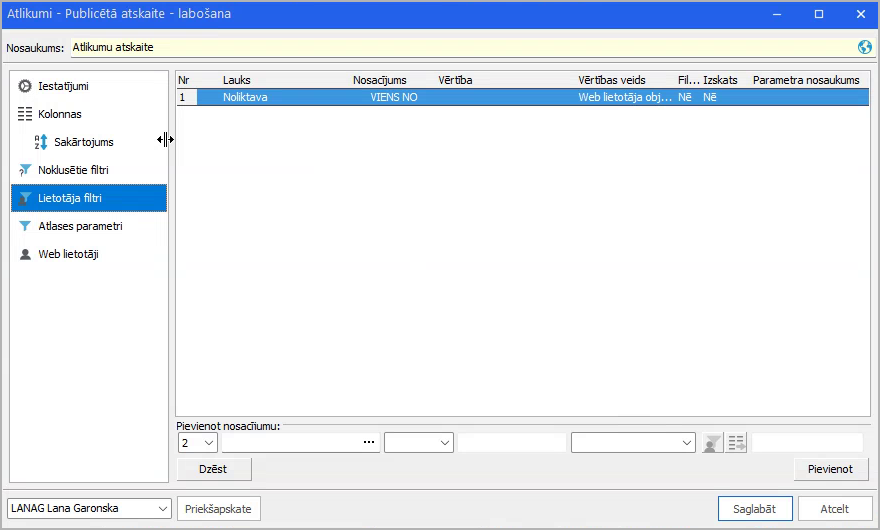Click the Vērtības veids column header
This screenshot has height=530, width=880.
point(612,80)
